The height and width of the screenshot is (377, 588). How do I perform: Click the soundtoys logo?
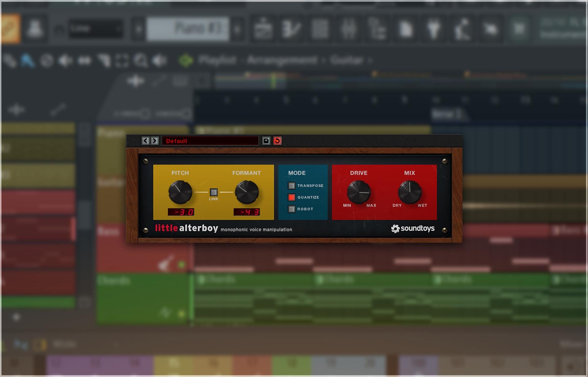(413, 228)
